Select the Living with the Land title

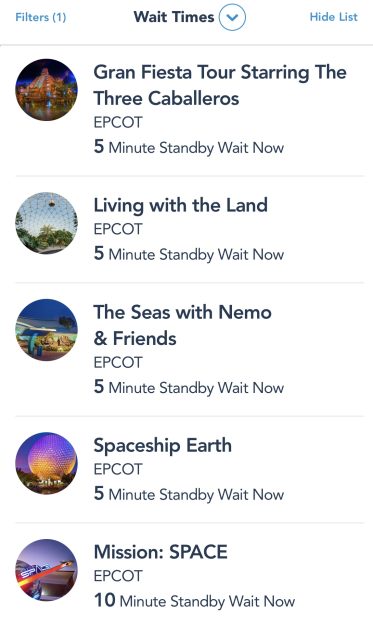click(181, 206)
